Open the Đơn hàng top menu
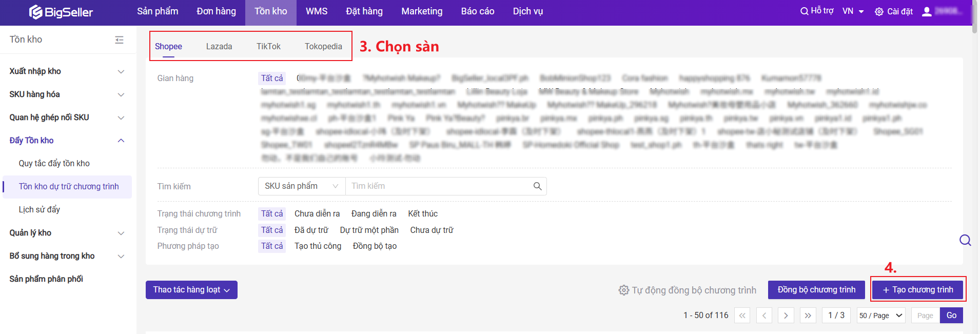 click(x=216, y=11)
